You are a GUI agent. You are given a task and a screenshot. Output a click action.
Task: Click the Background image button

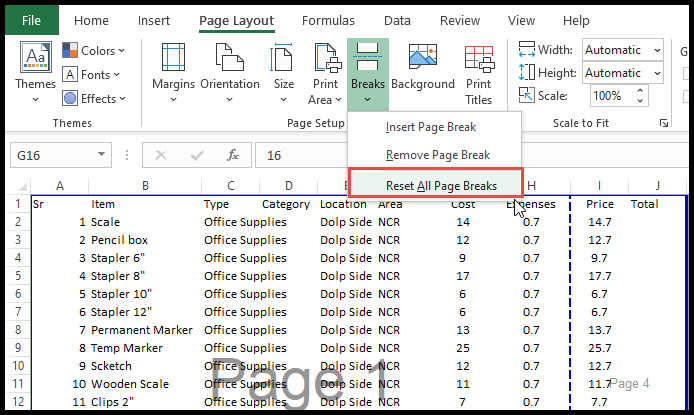click(x=423, y=66)
